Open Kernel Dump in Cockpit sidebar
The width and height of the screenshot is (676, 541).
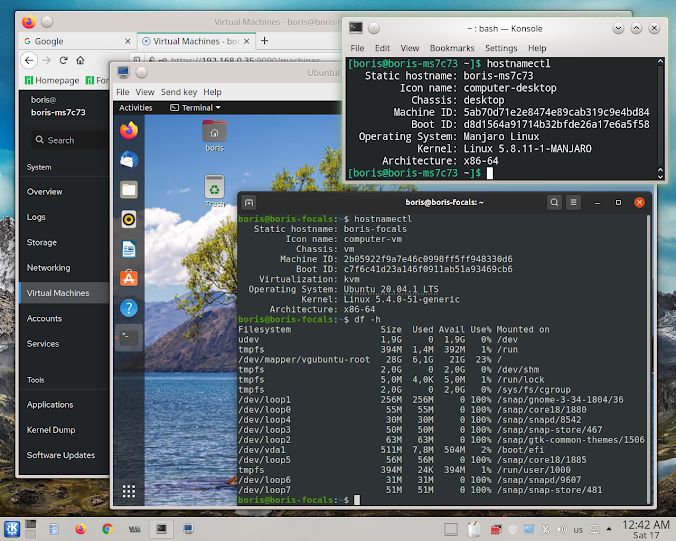(x=51, y=430)
